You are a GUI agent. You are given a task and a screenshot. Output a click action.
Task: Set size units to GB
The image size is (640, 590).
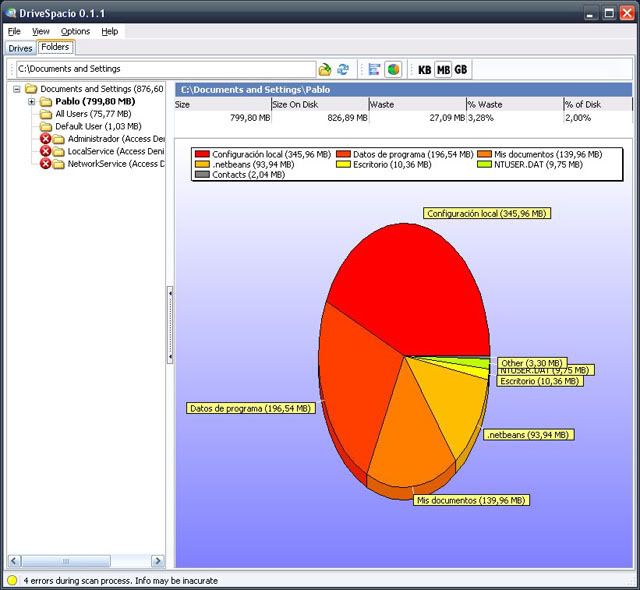point(460,69)
